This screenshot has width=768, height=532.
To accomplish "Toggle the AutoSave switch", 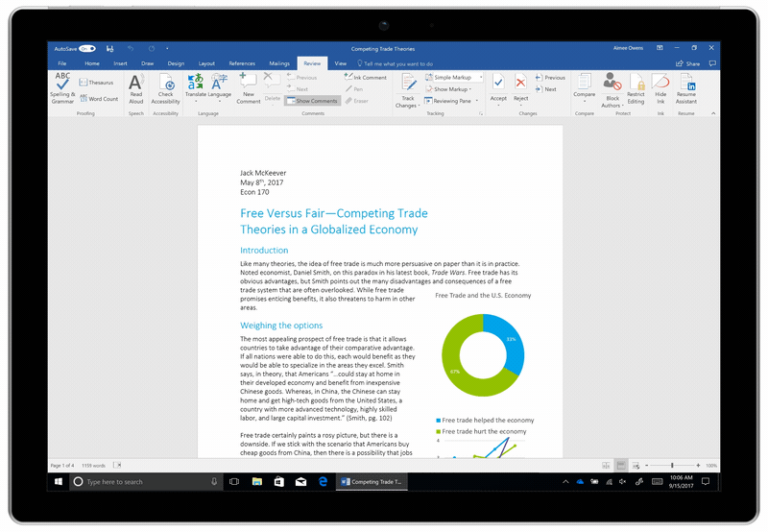I will tap(87, 48).
